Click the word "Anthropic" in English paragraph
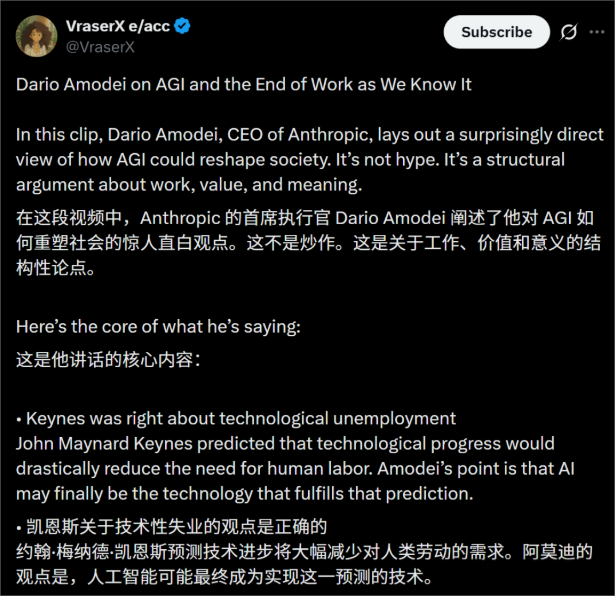This screenshot has width=615, height=596. pyautogui.click(x=331, y=134)
